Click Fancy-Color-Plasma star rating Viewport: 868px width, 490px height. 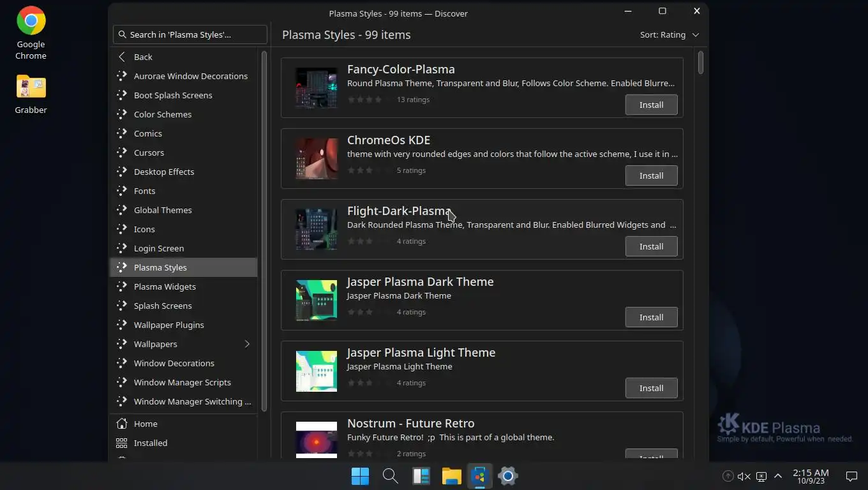tap(370, 100)
